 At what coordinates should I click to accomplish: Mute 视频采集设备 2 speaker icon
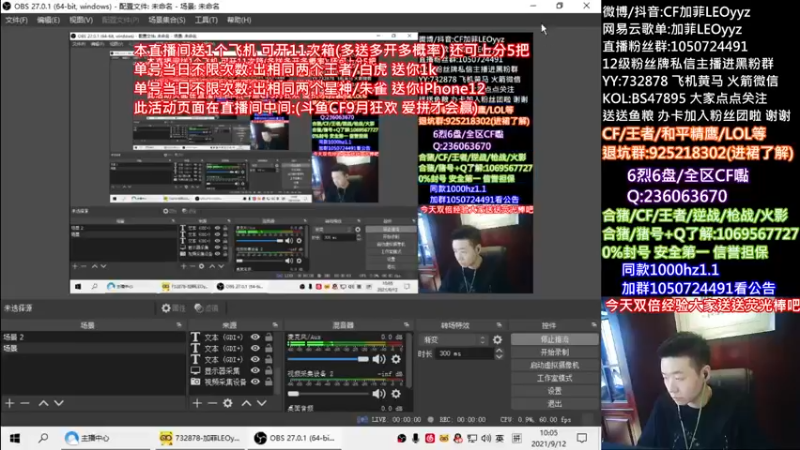point(379,393)
